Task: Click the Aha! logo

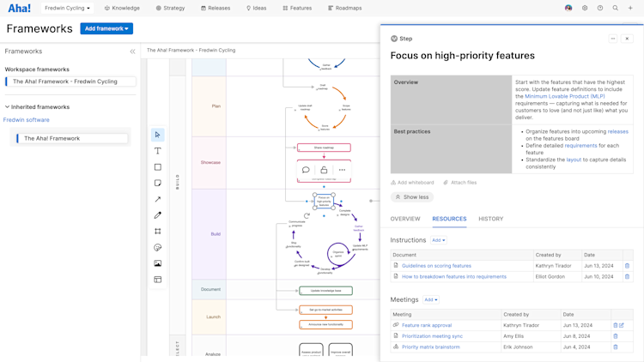Action: point(19,9)
